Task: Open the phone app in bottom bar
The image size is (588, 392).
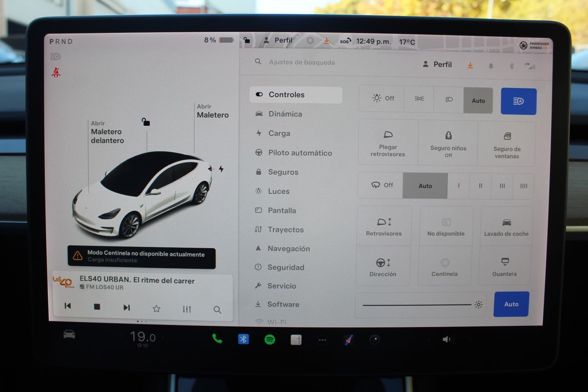Action: (x=217, y=339)
